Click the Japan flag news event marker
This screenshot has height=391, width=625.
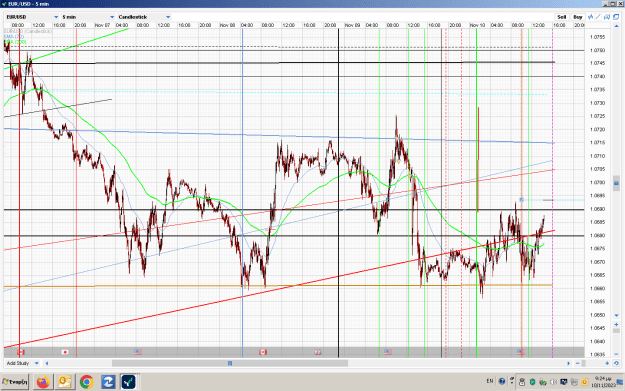click(x=65, y=352)
